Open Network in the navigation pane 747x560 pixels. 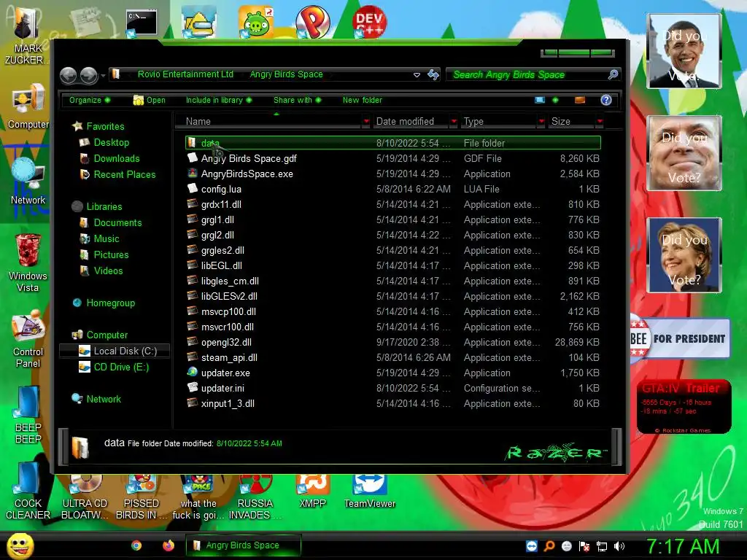104,399
